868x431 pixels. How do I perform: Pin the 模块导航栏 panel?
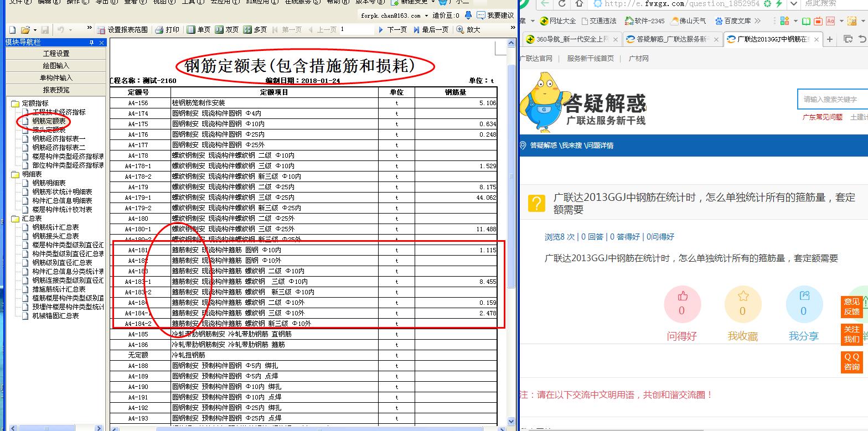[x=92, y=43]
